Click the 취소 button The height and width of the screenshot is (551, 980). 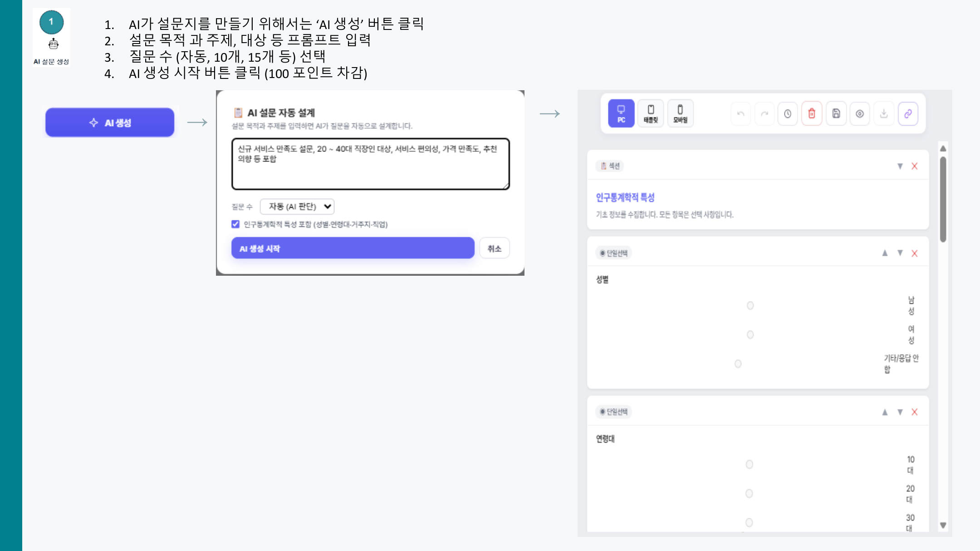click(x=495, y=249)
